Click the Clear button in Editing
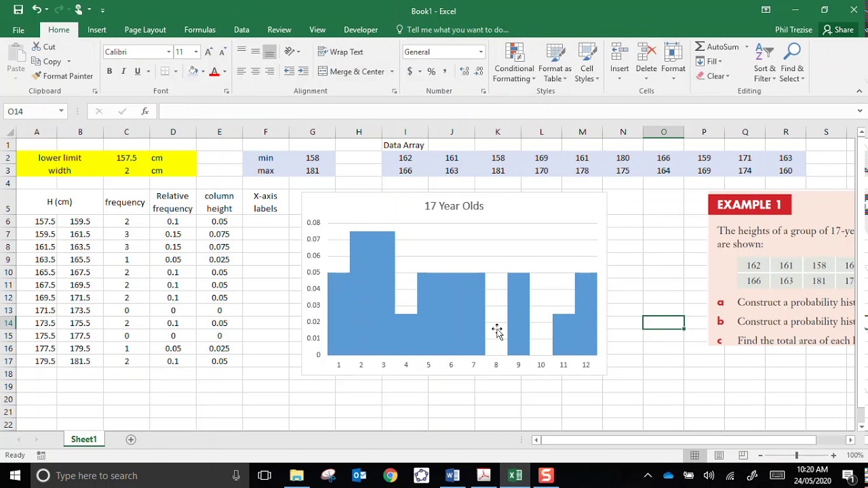 point(712,76)
